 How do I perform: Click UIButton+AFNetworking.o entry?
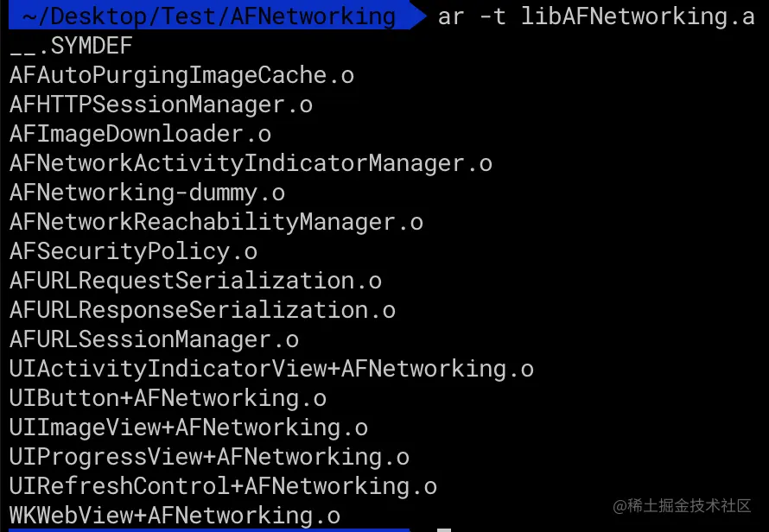pos(168,398)
